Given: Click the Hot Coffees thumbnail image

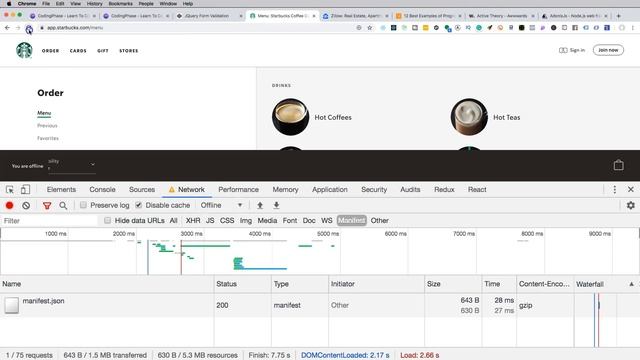Looking at the screenshot, I should [290, 117].
